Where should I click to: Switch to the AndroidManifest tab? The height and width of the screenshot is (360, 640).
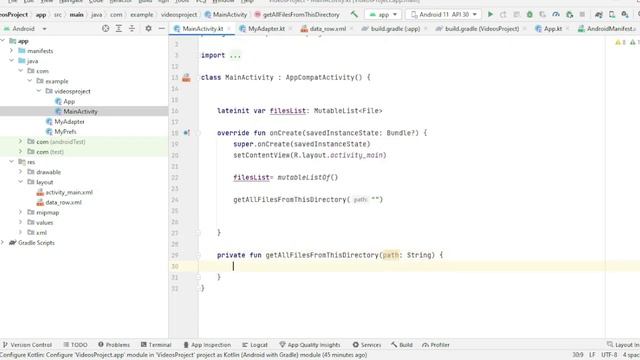coord(607,29)
